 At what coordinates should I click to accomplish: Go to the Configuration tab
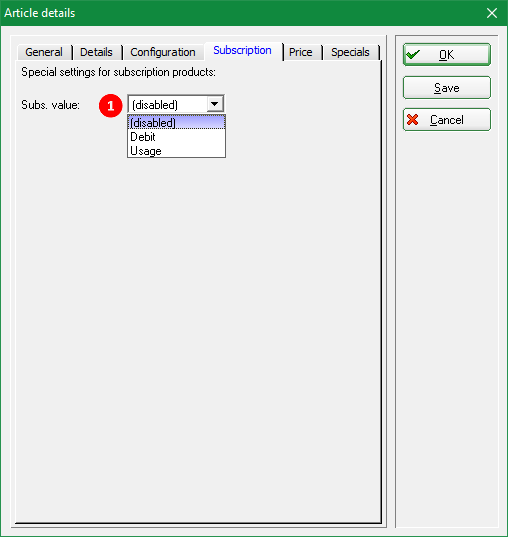click(163, 52)
